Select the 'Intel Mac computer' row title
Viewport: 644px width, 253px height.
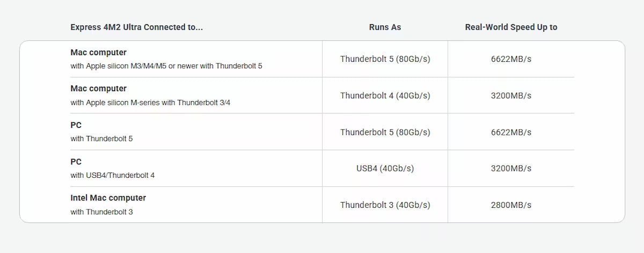tap(108, 198)
